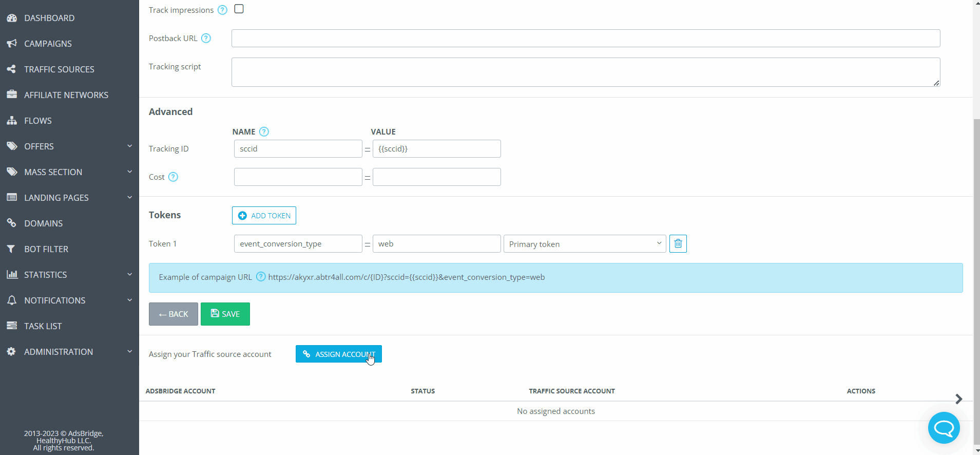980x455 pixels.
Task: Open the Primary token dropdown
Action: 585,244
